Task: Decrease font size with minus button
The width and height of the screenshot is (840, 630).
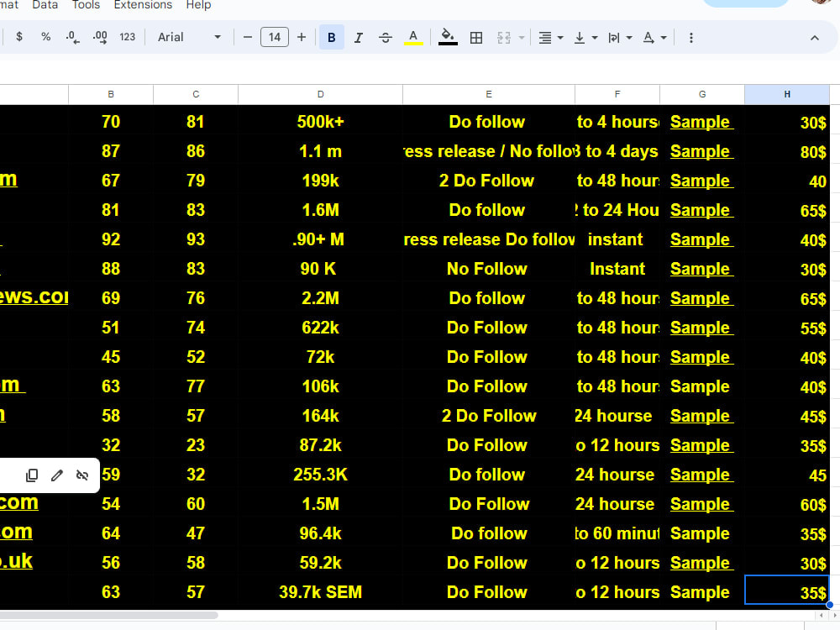Action: [248, 37]
